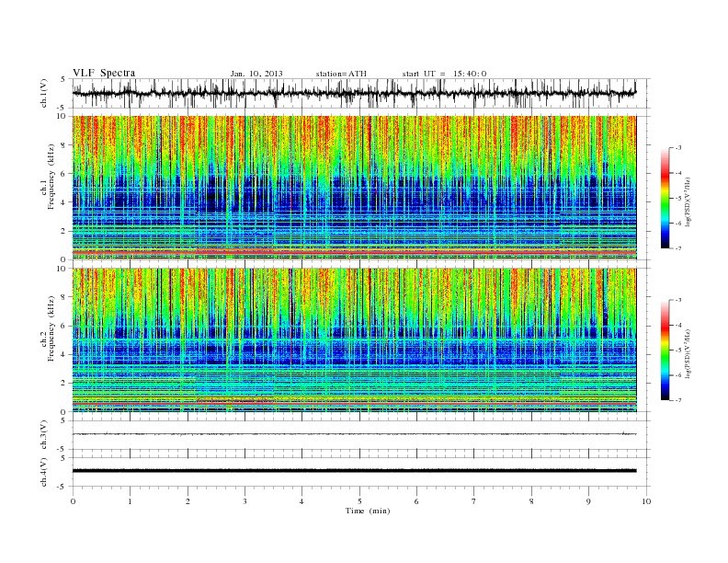The height and width of the screenshot is (563, 728).
Task: Click time axis tick label "6"
Action: [x=416, y=501]
